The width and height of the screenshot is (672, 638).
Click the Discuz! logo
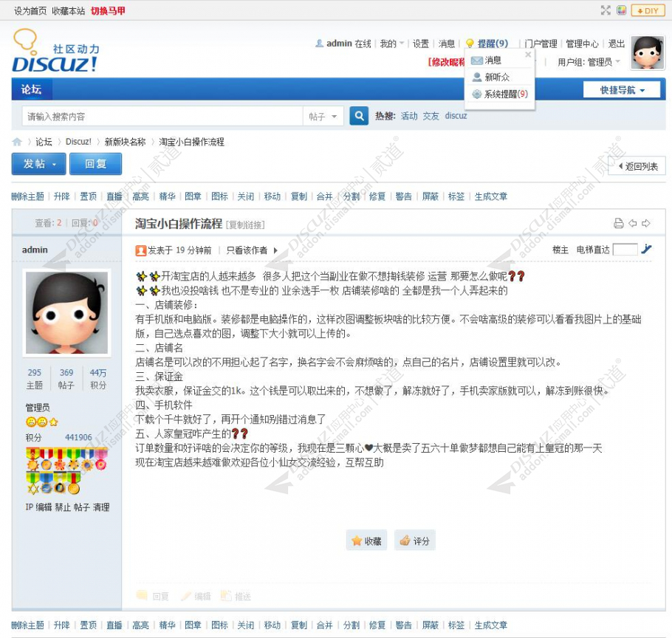(x=55, y=51)
